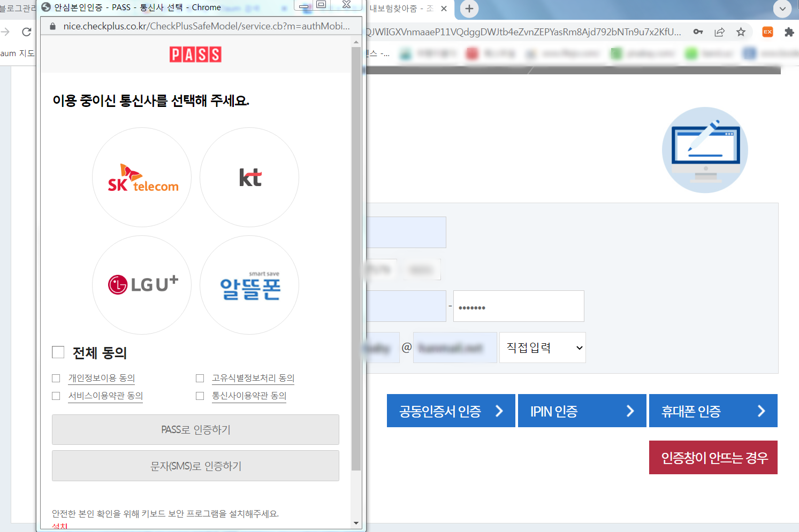
Task: Check the 전체 동의 checkbox
Action: click(x=58, y=352)
